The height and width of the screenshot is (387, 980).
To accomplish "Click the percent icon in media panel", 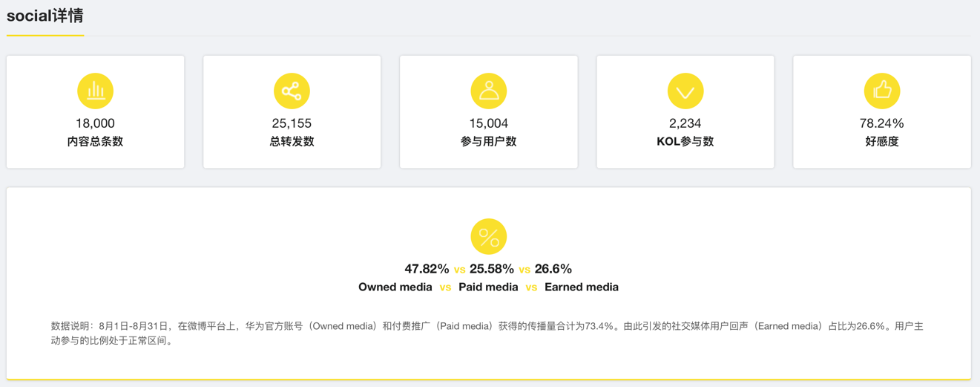I will 489,236.
